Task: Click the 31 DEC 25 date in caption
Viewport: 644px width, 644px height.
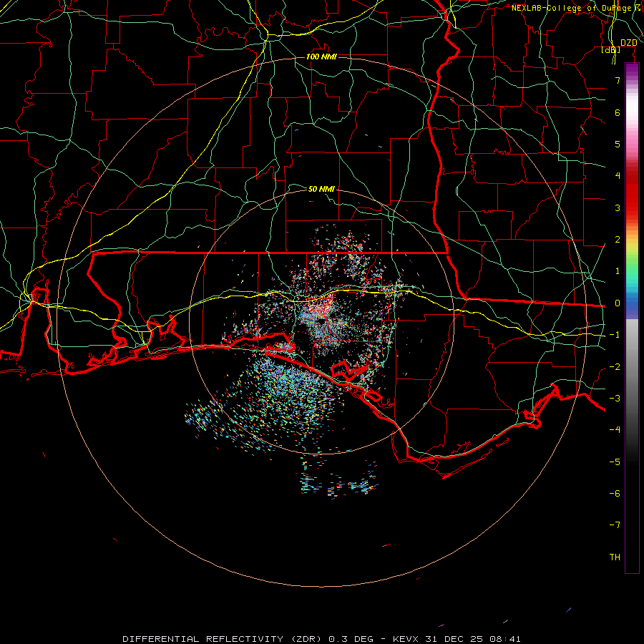Action: [x=454, y=639]
